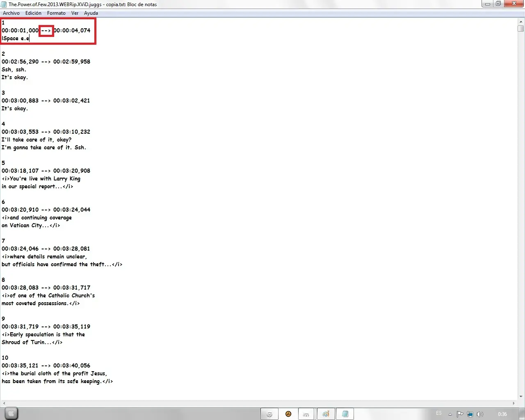Click the timestamp line starting 00:02:56,290

(46, 62)
